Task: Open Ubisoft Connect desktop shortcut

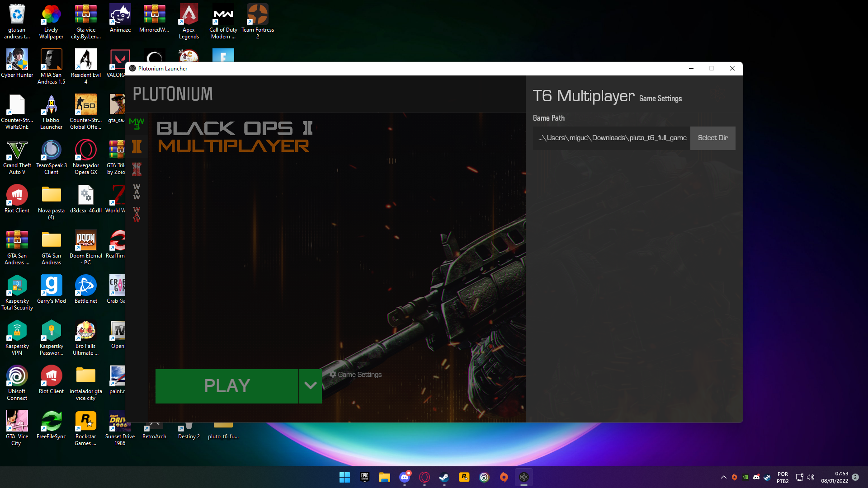Action: 17,383
